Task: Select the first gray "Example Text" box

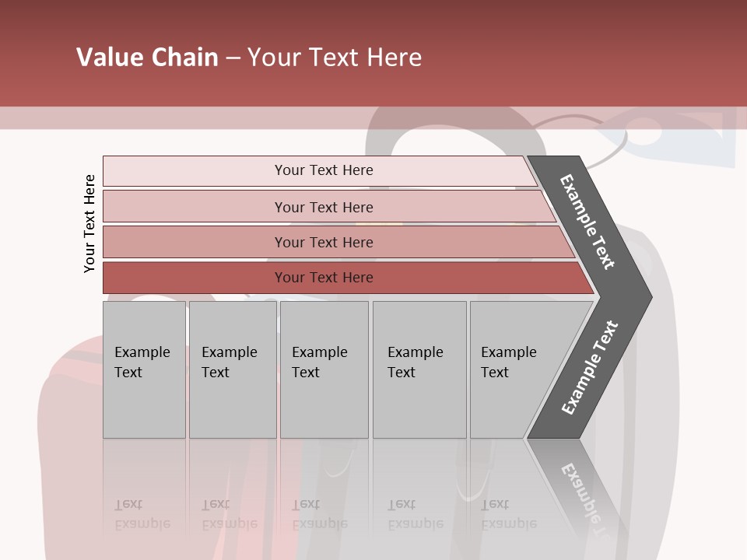Action: click(x=144, y=369)
